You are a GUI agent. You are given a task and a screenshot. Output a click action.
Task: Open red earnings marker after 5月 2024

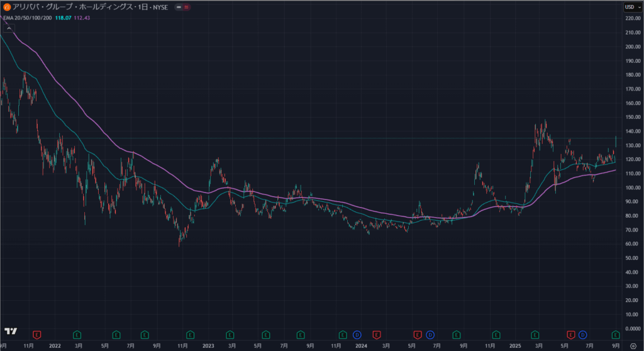(x=418, y=335)
